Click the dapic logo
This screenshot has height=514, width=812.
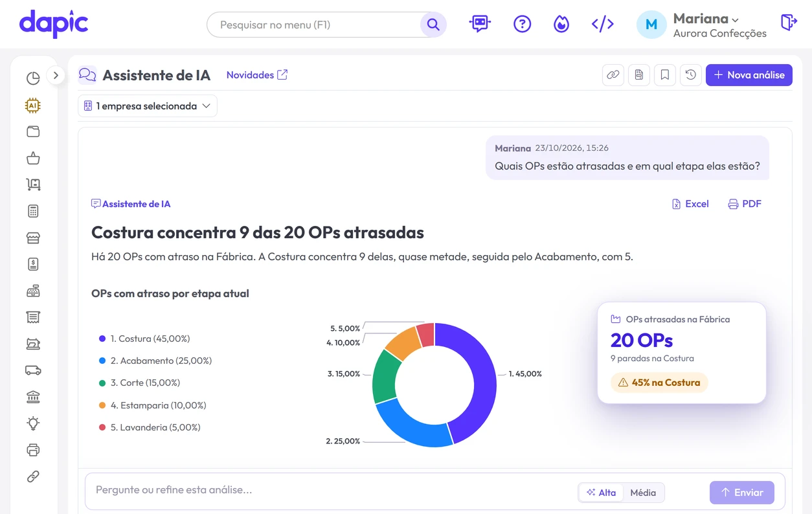(x=54, y=24)
